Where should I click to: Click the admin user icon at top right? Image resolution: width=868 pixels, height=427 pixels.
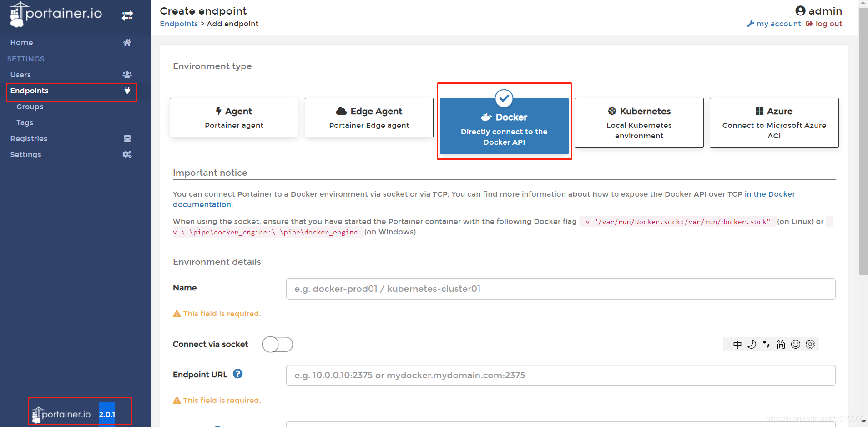pyautogui.click(x=801, y=10)
